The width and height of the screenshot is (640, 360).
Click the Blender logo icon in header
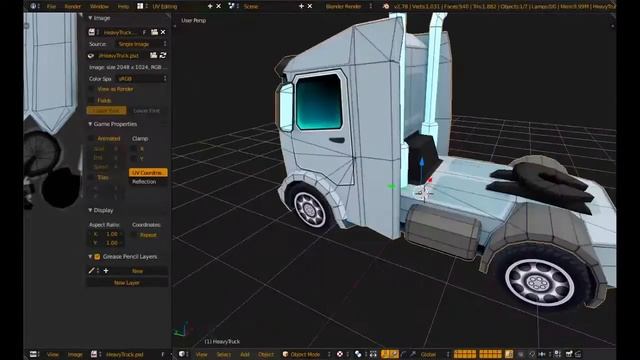click(386, 6)
